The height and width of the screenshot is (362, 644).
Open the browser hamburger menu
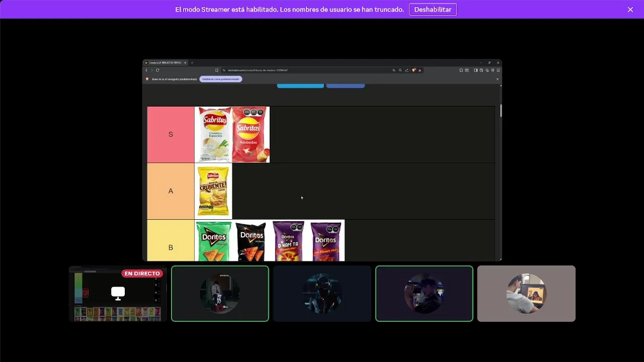pyautogui.click(x=498, y=70)
